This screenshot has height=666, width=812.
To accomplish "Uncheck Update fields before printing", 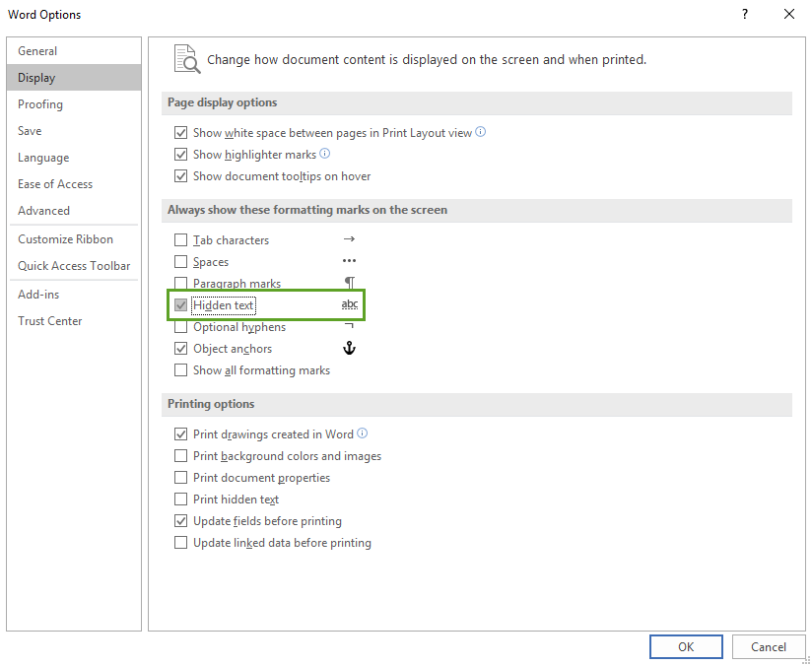I will pos(180,521).
